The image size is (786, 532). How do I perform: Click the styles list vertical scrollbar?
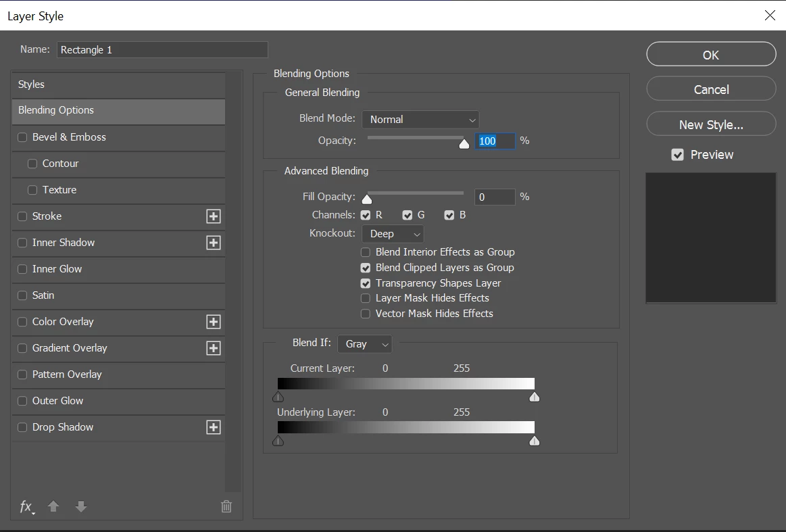pos(233,282)
